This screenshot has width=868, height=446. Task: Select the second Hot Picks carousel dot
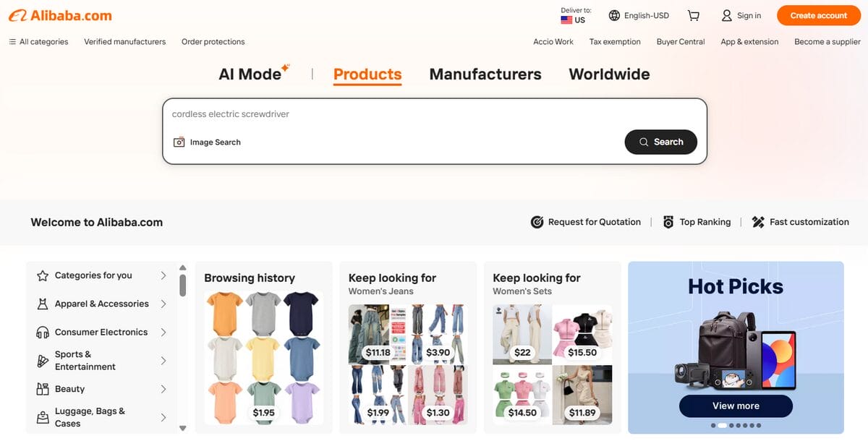[x=722, y=425]
